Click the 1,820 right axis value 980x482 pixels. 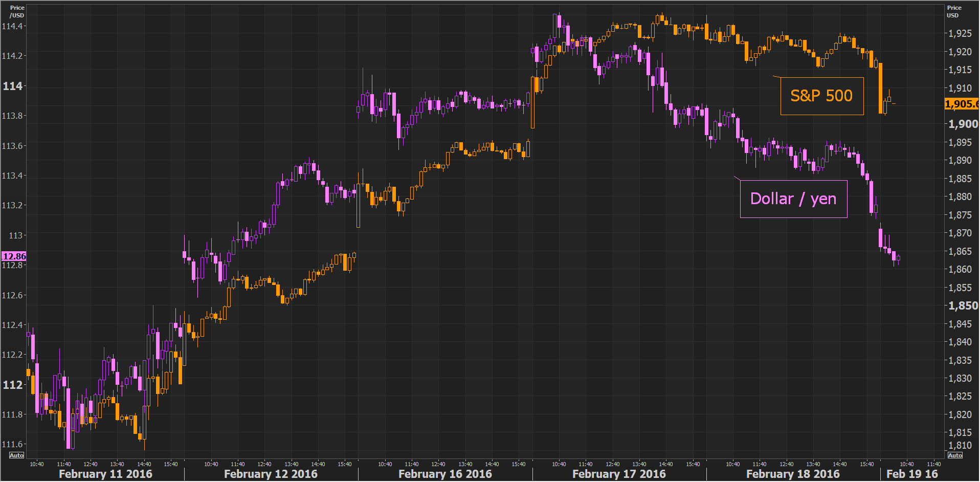[960, 414]
